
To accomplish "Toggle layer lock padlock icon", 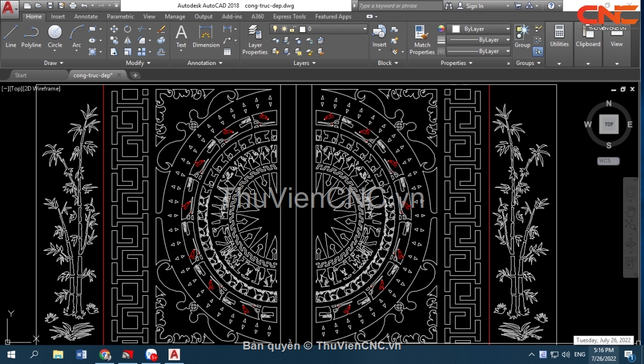I will point(293,29).
